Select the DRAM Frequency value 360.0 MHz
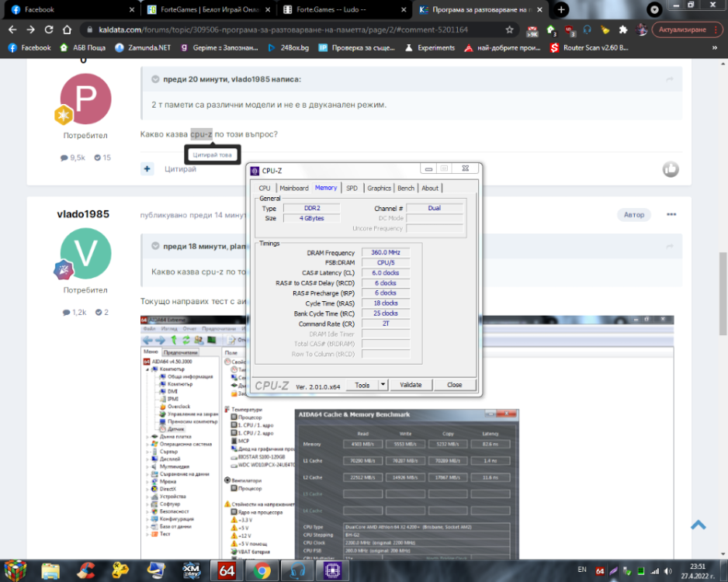The image size is (728, 582). 386,252
